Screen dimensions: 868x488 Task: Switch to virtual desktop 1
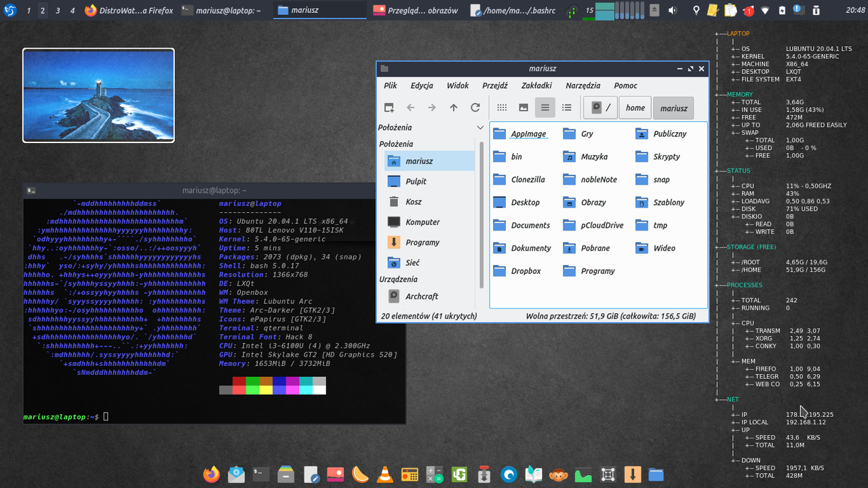(28, 10)
